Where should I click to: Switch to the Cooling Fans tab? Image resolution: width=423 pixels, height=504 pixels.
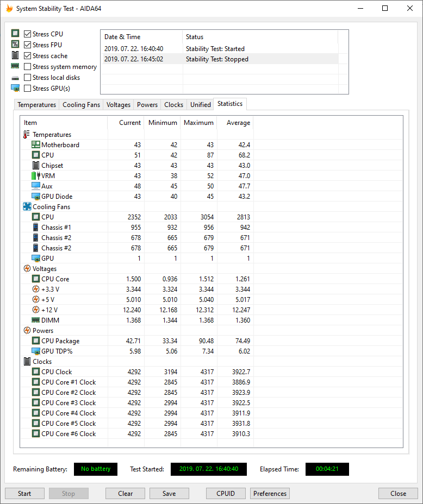pos(81,105)
